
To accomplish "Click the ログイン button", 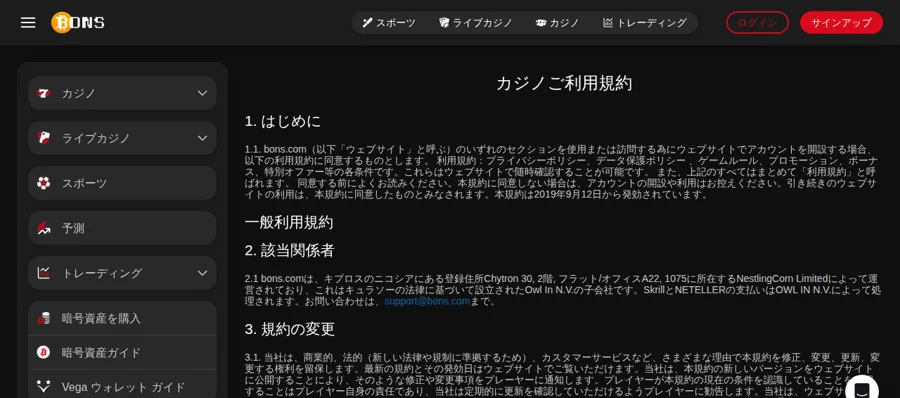I will 758,23.
